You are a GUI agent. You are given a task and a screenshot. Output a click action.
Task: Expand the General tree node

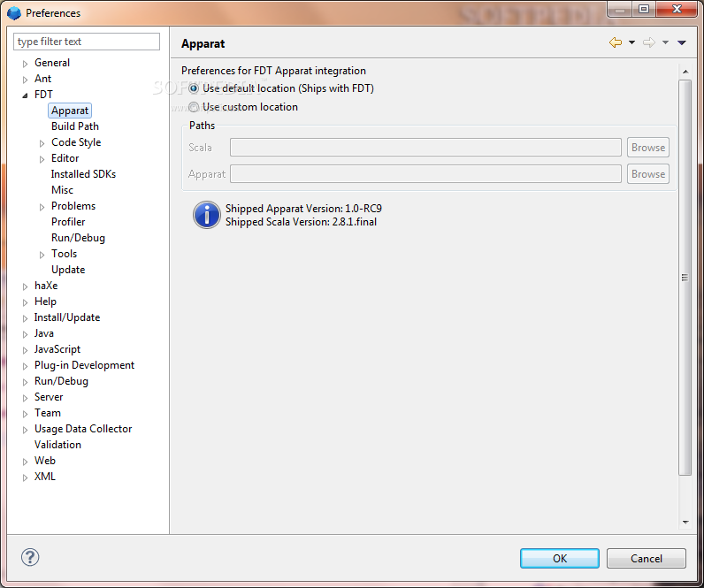coord(25,64)
